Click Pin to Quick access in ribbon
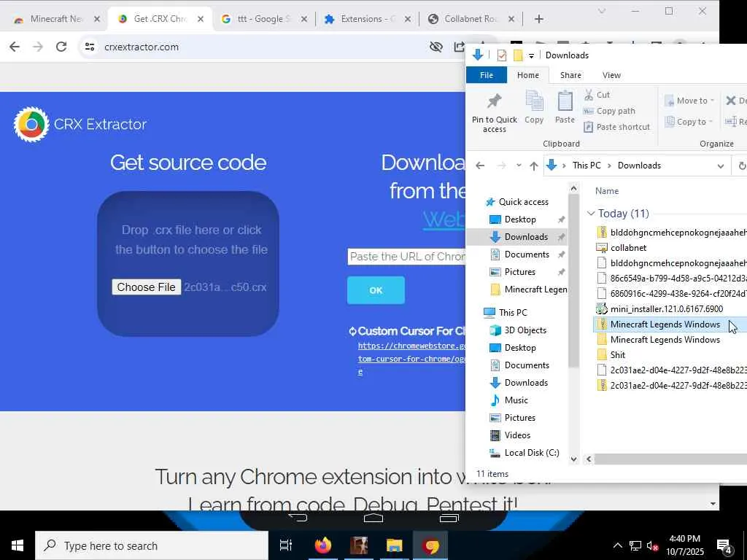 click(x=495, y=113)
